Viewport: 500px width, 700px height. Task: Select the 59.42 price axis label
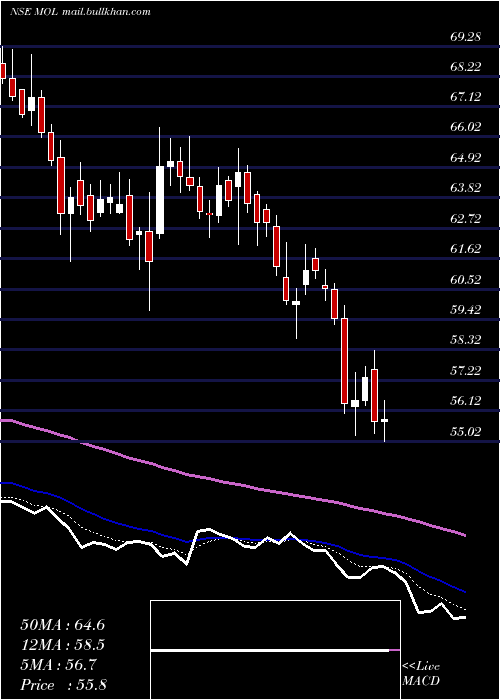[x=466, y=309]
